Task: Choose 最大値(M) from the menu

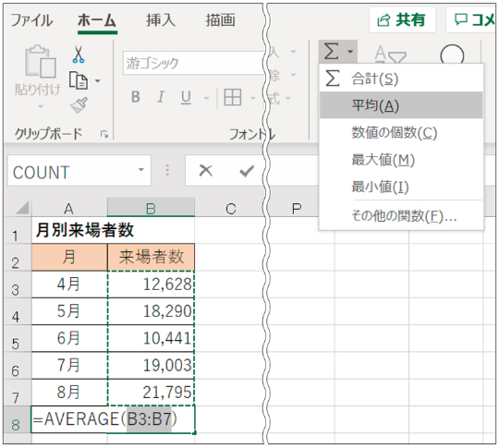Action: click(401, 160)
